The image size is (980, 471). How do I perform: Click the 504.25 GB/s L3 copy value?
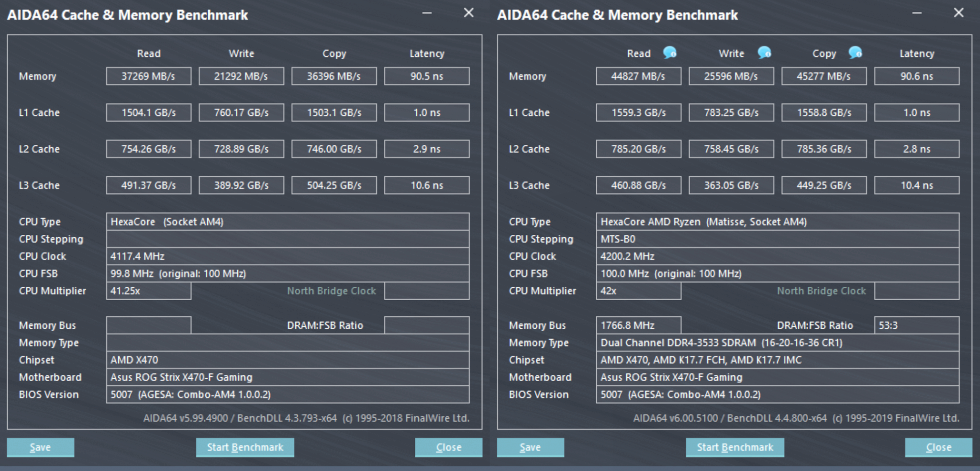(334, 185)
